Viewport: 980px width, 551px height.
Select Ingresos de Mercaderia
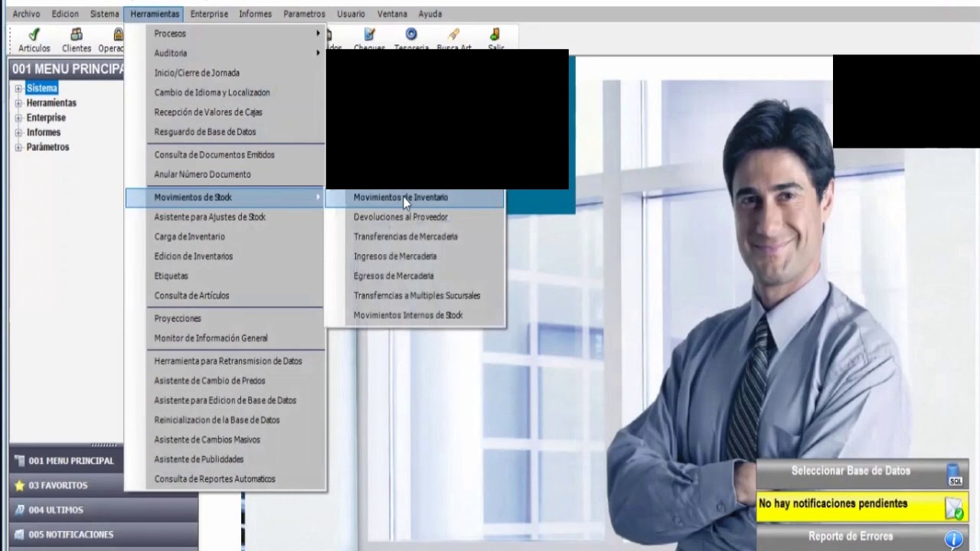pos(415,256)
